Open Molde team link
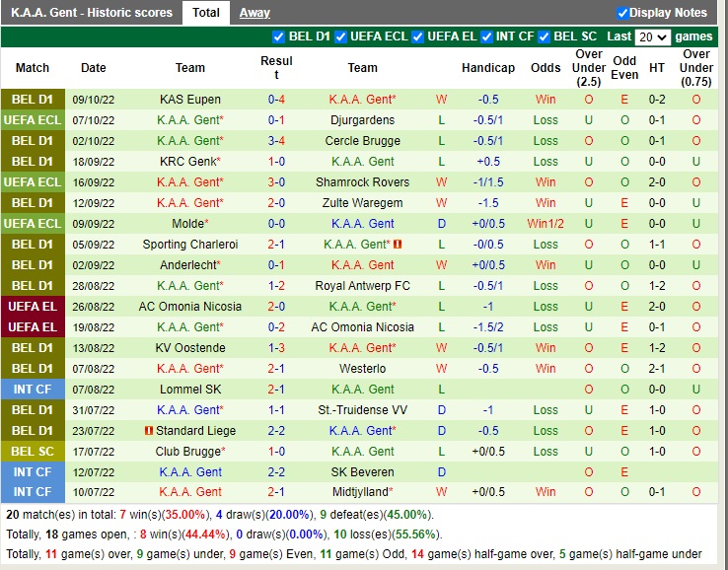728x570 pixels. click(188, 224)
